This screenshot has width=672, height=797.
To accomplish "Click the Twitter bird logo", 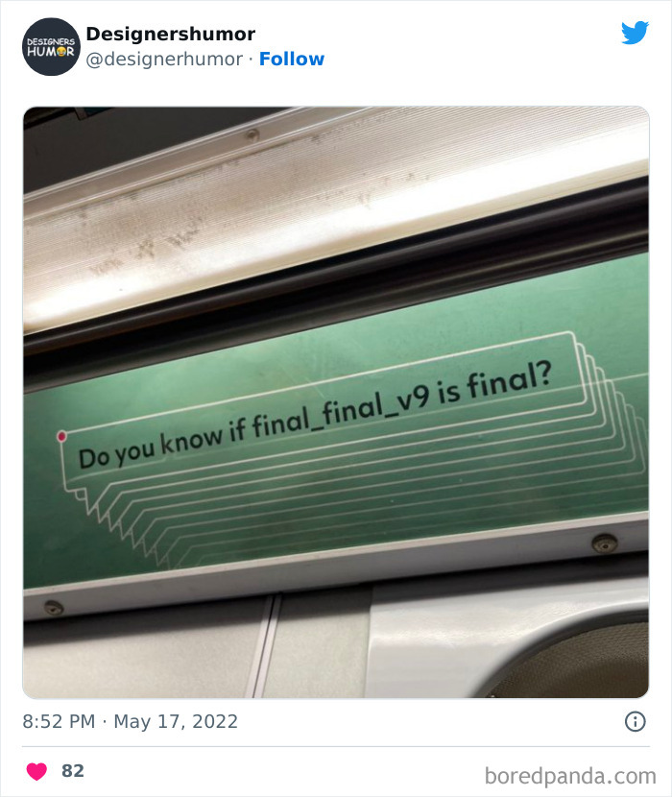I will coord(635,33).
